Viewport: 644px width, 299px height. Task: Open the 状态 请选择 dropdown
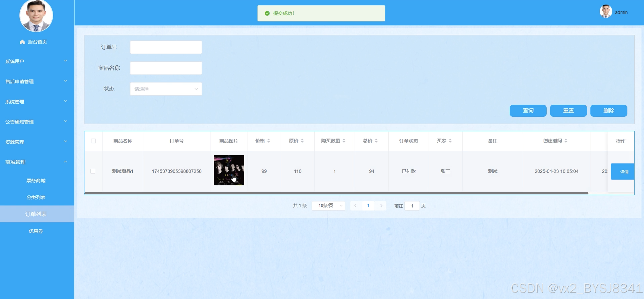click(166, 89)
